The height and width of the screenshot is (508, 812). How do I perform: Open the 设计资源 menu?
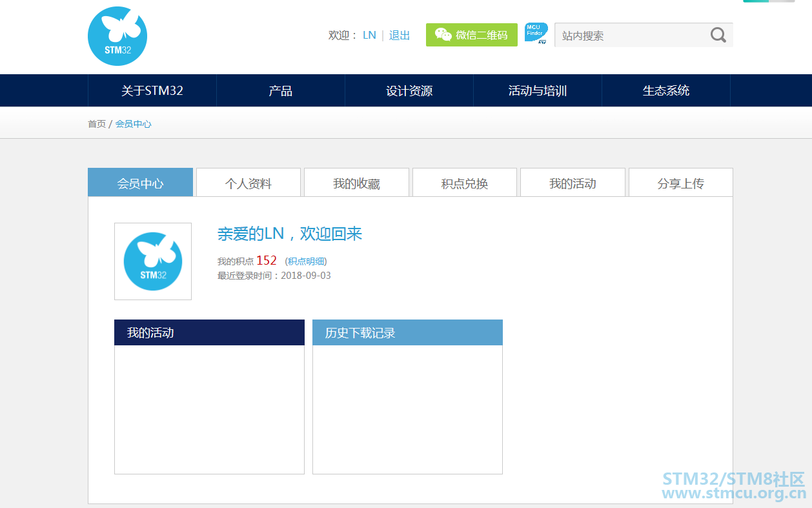409,90
